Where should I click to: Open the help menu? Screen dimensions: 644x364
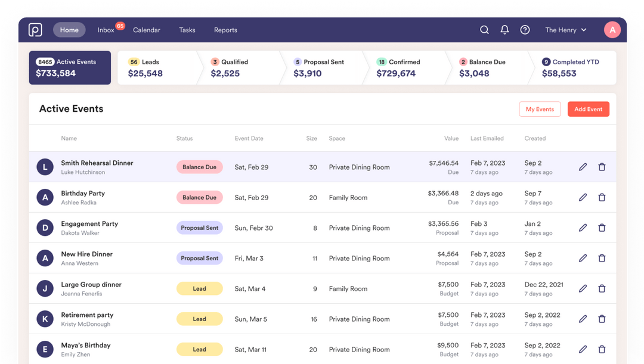pos(525,29)
